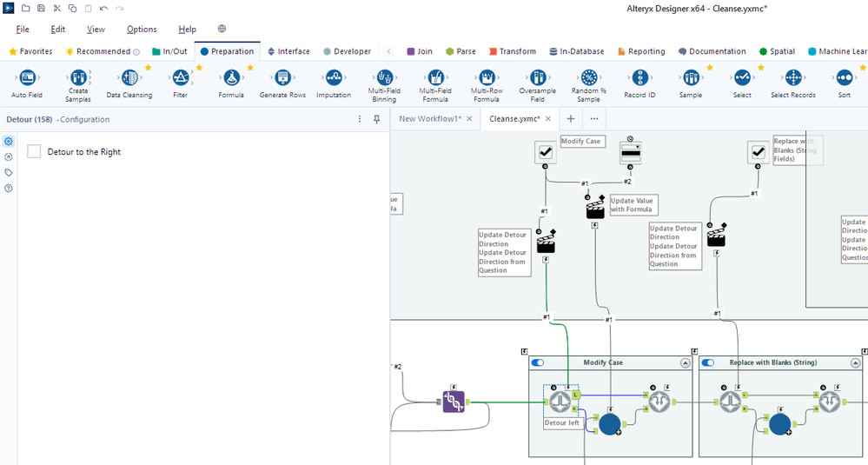The image size is (868, 465).
Task: Enable Detour to the Right checkbox
Action: pos(34,151)
